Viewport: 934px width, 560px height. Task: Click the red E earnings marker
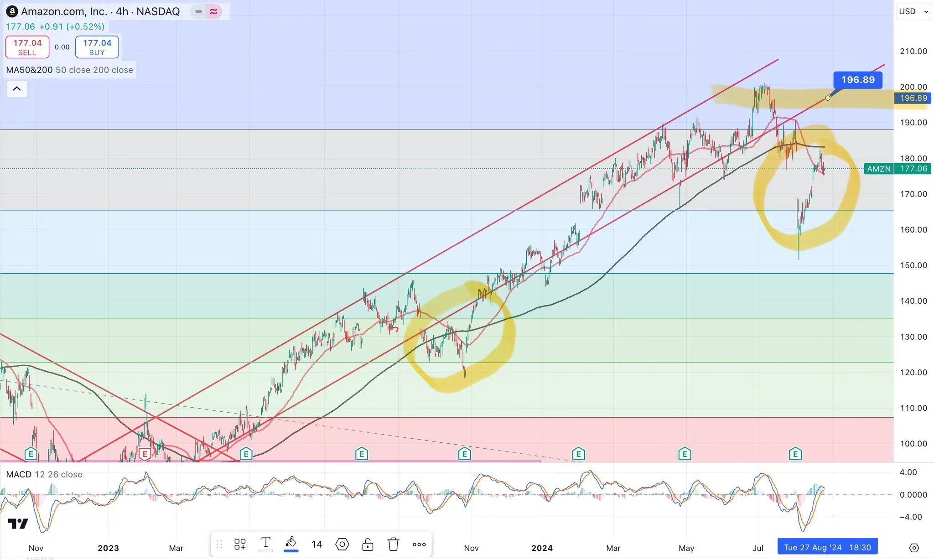pyautogui.click(x=145, y=454)
